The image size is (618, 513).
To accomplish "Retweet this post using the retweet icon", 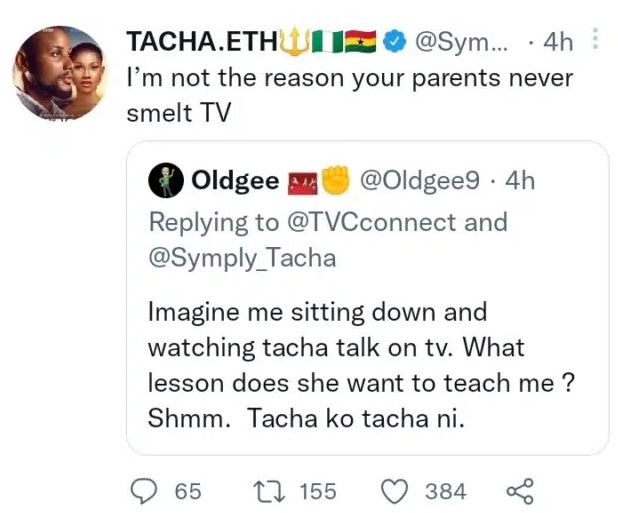I will [x=267, y=490].
